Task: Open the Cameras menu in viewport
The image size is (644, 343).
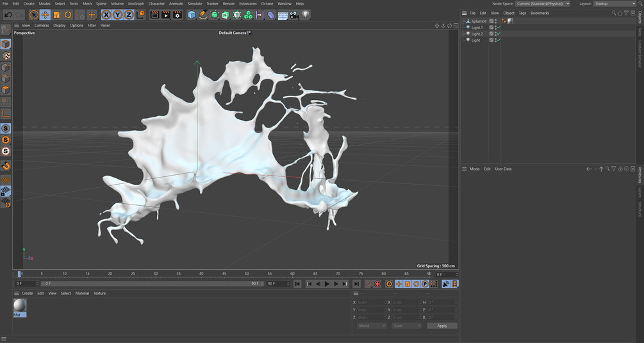Action: 42,26
